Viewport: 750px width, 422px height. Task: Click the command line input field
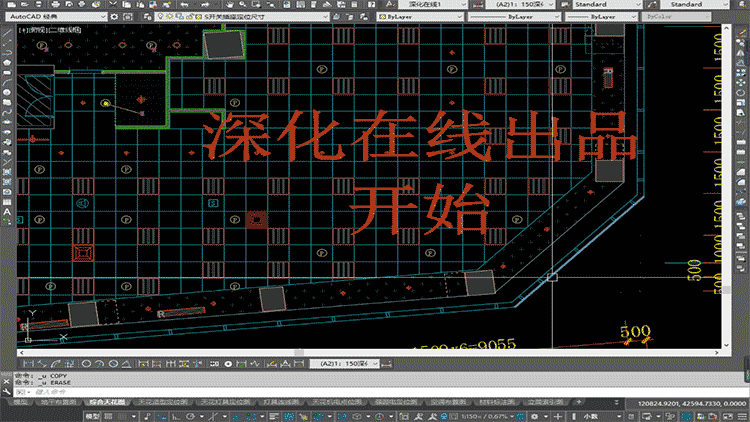(383, 392)
